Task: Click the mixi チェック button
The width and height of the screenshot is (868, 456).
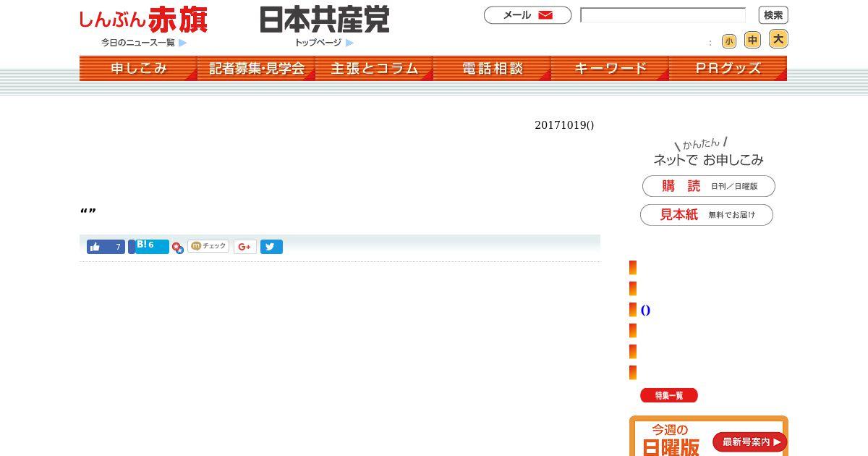Action: (208, 246)
